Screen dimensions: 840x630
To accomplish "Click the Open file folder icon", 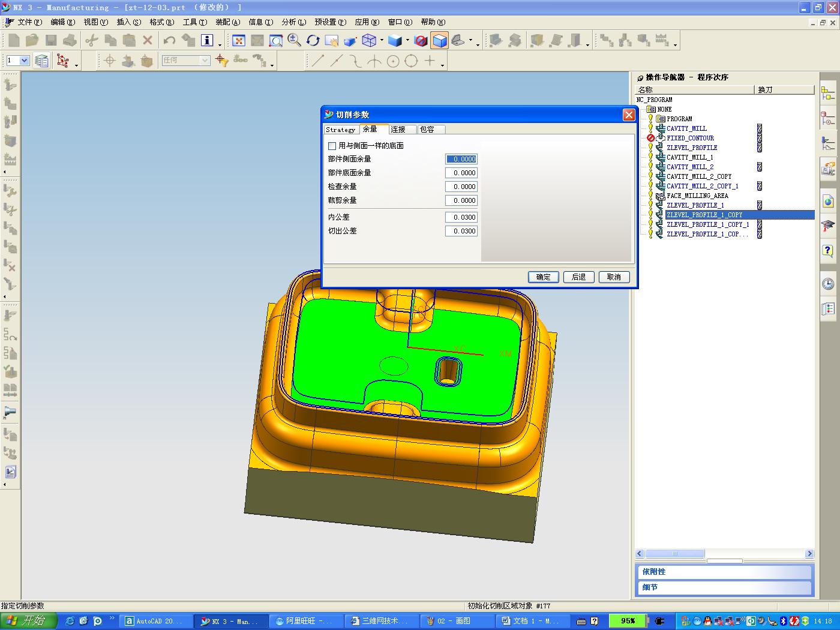I will pyautogui.click(x=32, y=40).
